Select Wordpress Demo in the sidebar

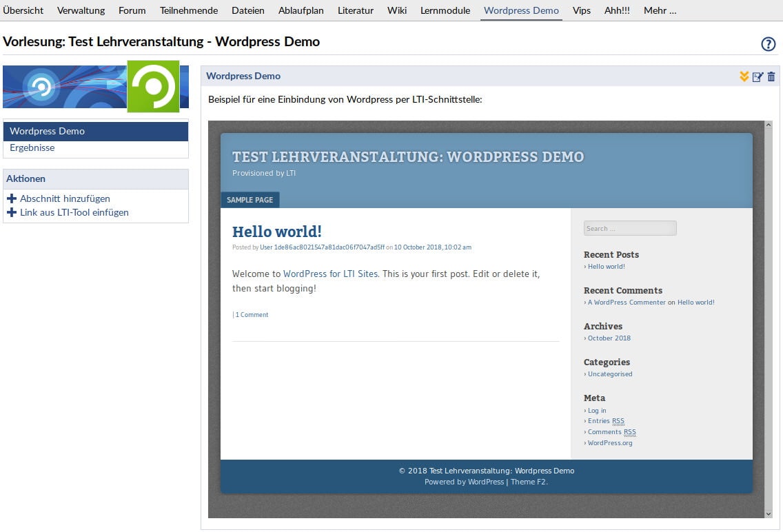pos(96,131)
